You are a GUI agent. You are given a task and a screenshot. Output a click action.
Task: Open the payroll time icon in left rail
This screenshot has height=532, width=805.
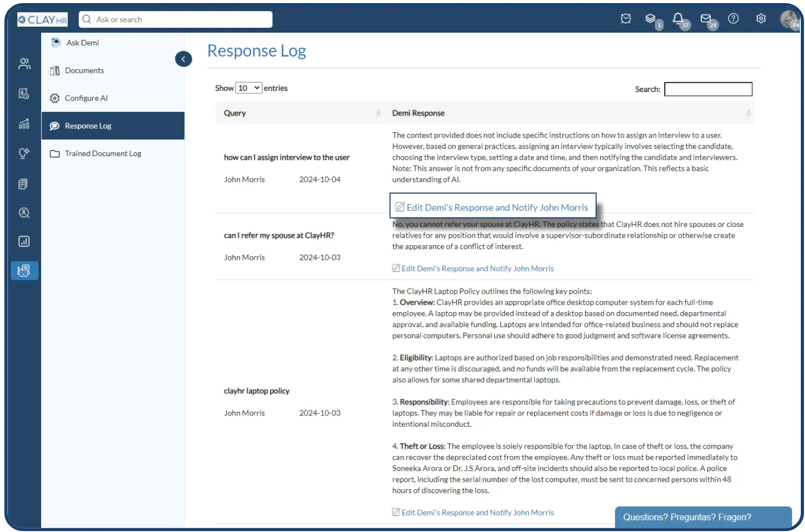point(24,93)
